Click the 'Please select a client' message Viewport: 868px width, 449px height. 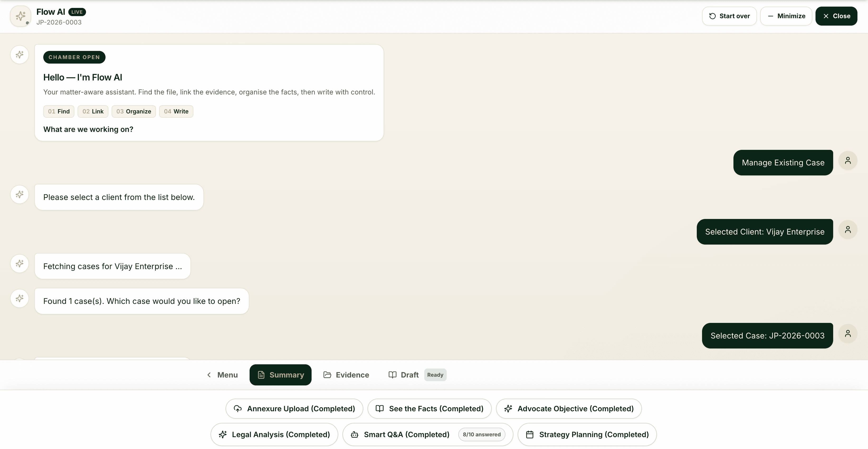(119, 197)
